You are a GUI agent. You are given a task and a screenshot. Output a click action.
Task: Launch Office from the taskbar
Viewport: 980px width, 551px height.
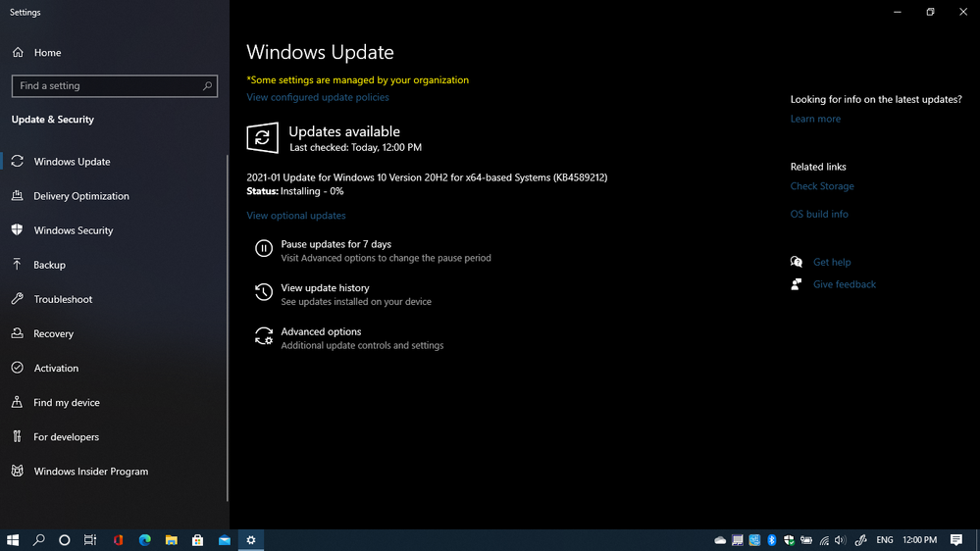click(x=118, y=540)
